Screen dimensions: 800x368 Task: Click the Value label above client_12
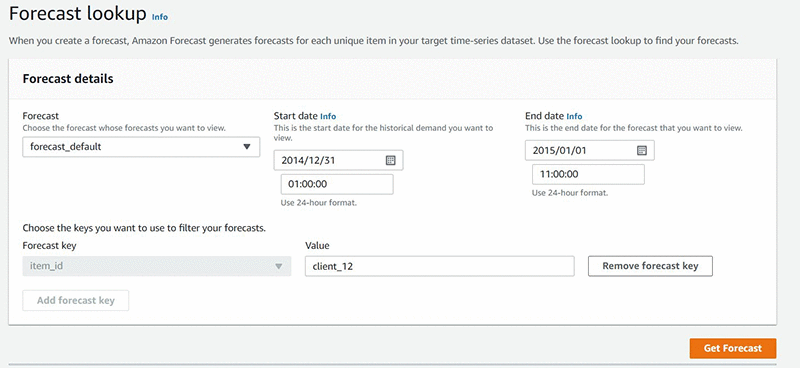(317, 246)
